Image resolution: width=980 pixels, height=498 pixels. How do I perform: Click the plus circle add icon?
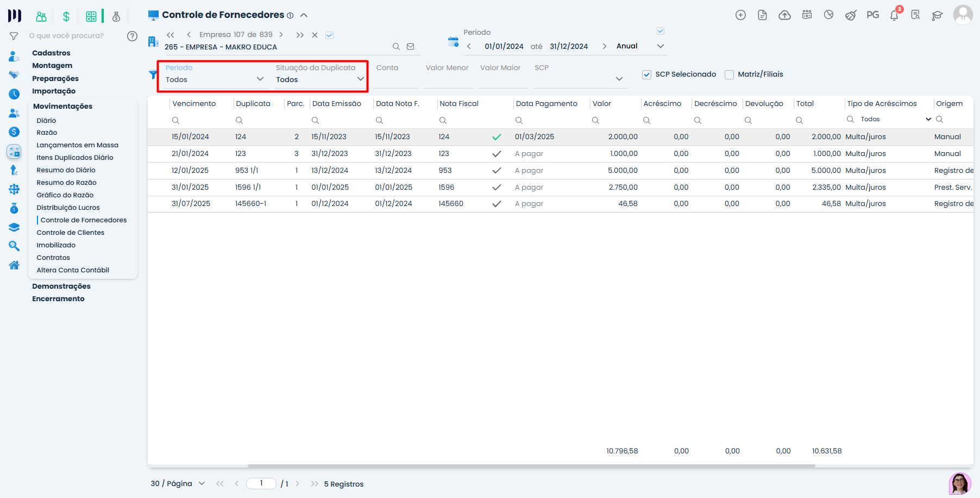point(740,15)
